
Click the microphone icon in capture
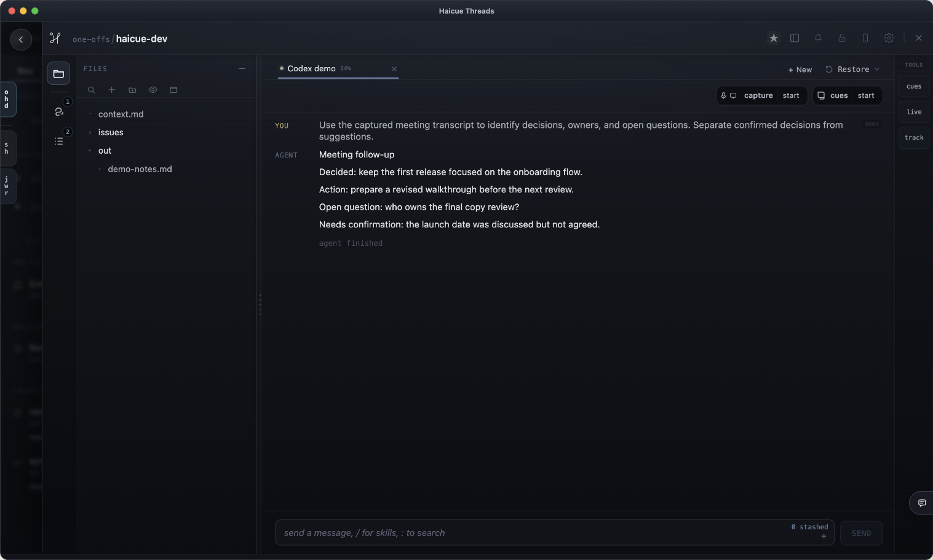pyautogui.click(x=724, y=96)
